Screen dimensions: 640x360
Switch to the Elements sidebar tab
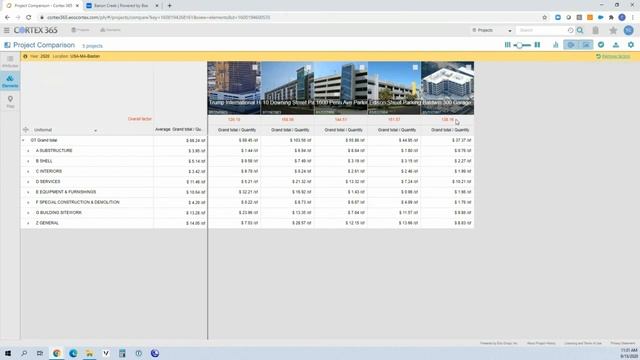[x=10, y=81]
